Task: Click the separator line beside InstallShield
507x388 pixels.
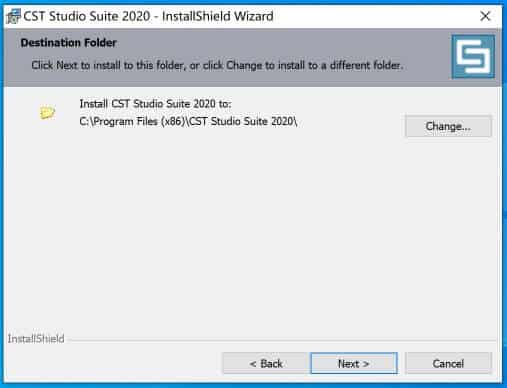Action: pos(283,340)
